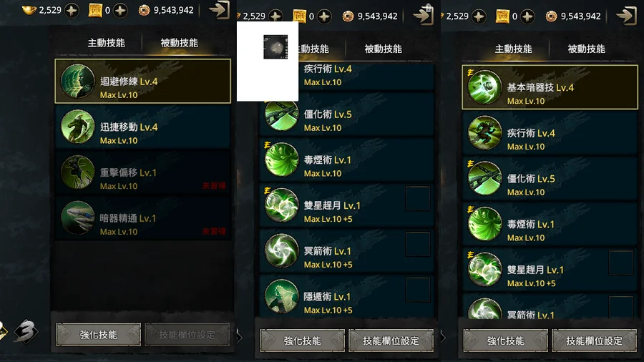Expand arrow left of right panel's 強化技能 button
Viewport: 644px width, 362px height.
443,338
